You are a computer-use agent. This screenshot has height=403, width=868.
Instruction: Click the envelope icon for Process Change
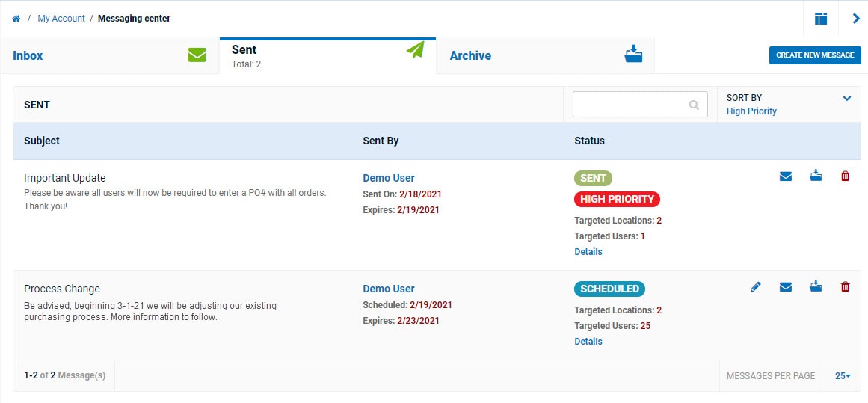point(786,287)
